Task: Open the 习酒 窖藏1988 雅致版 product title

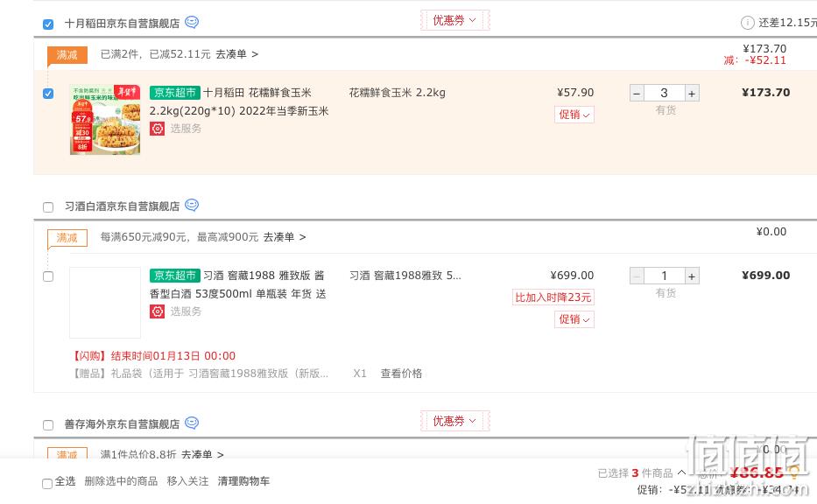Action: 238,284
